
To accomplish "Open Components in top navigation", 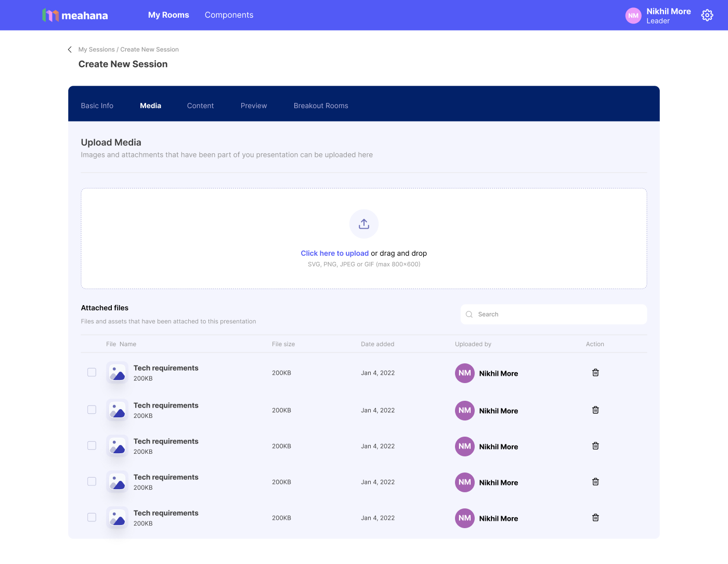I will pyautogui.click(x=229, y=15).
